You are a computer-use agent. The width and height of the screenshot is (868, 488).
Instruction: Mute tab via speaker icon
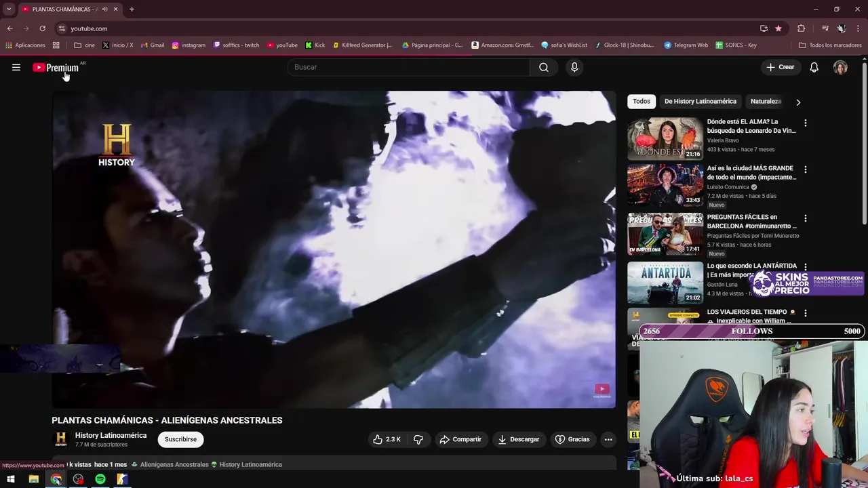click(104, 9)
